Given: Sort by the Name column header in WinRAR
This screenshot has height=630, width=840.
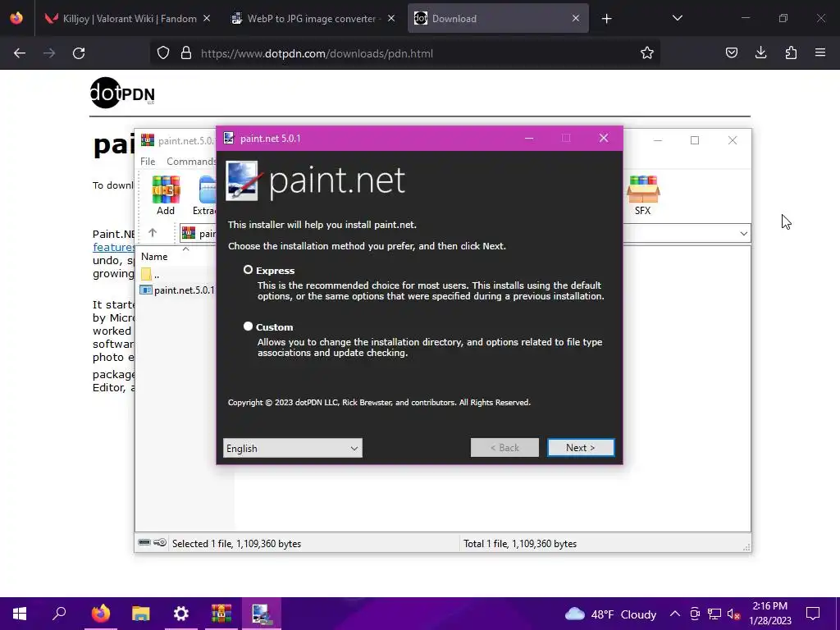Looking at the screenshot, I should (x=154, y=257).
